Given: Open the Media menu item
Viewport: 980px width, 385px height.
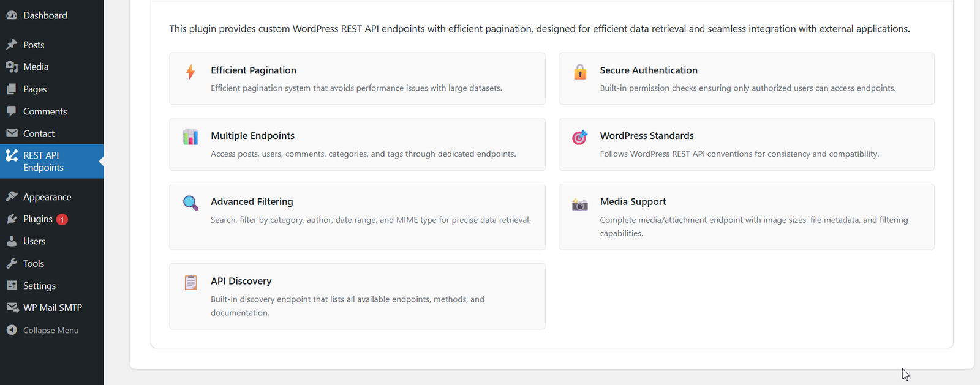Looking at the screenshot, I should [x=51, y=67].
